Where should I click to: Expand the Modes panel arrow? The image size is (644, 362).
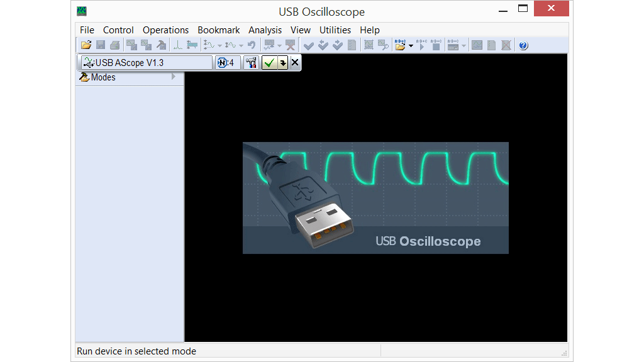pyautogui.click(x=174, y=77)
